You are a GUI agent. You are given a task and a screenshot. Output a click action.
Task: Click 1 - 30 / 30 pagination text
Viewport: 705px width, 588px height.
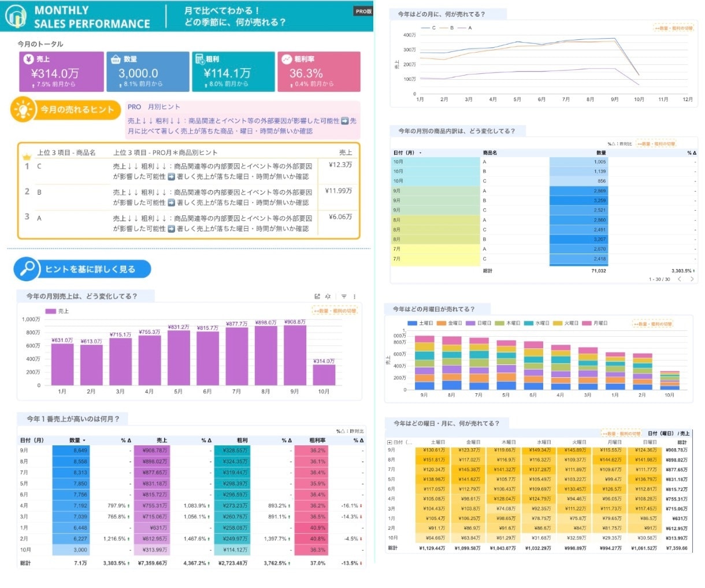[x=659, y=279]
